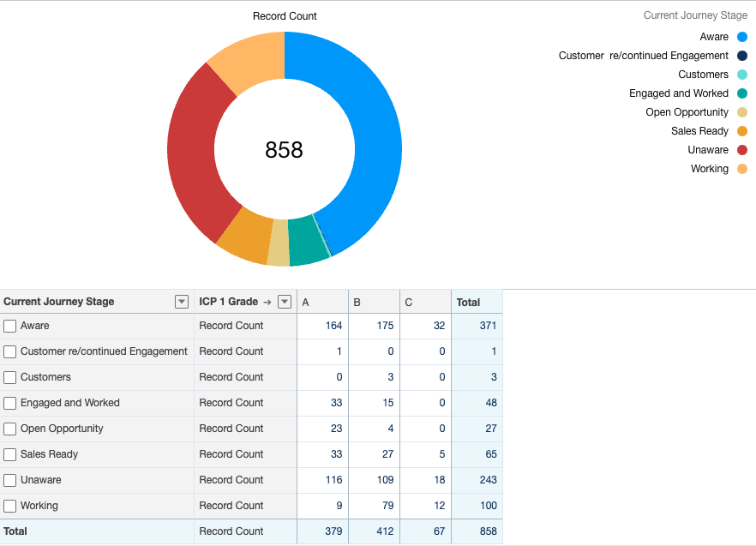This screenshot has height=546, width=756.
Task: Click the Engaged and Worked legend dot
Action: click(742, 93)
